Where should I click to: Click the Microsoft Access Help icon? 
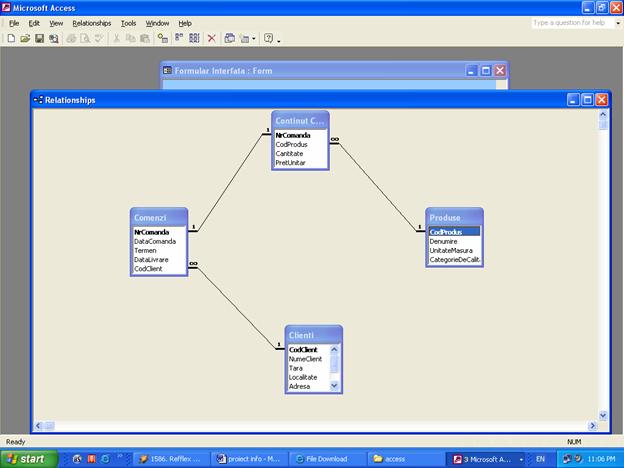click(269, 38)
